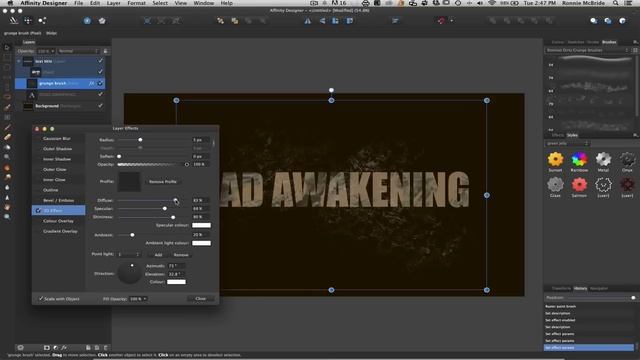
Task: Open the blend mode Normal dropdown
Action: coord(78,51)
